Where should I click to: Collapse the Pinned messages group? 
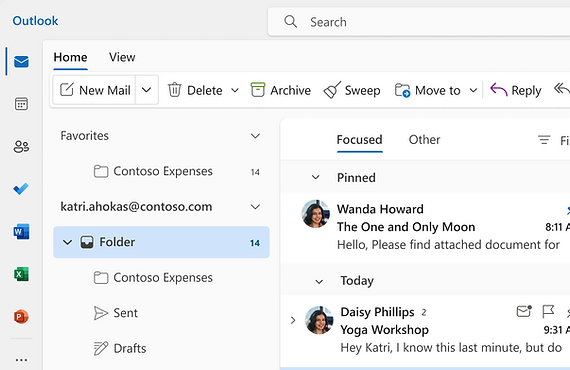(x=316, y=177)
